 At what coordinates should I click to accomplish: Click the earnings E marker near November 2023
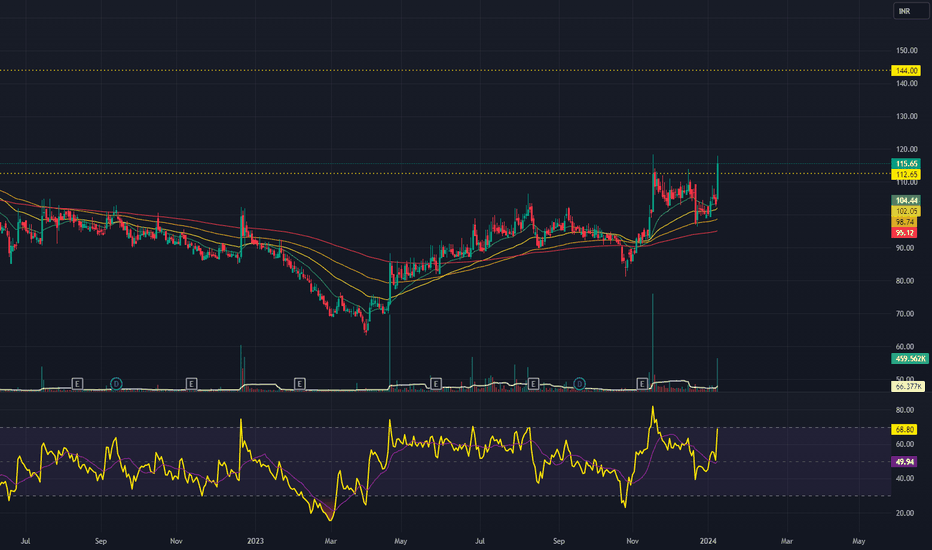click(x=642, y=384)
